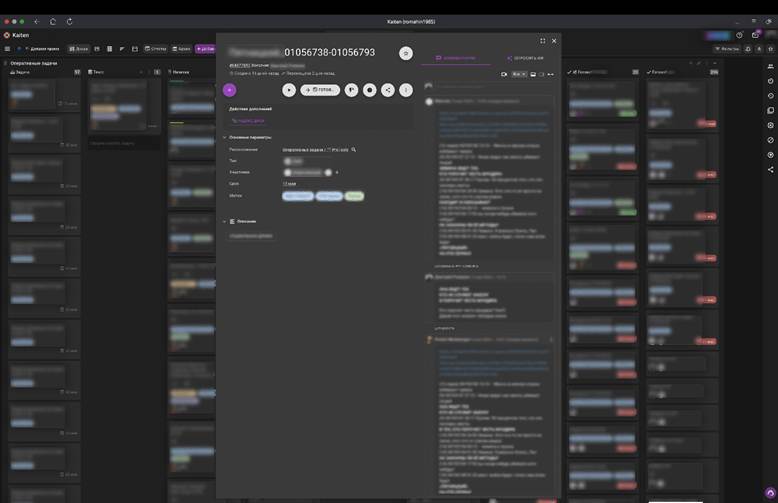Collapse the description section chevron
Image resolution: width=778 pixels, height=503 pixels.
click(x=224, y=221)
